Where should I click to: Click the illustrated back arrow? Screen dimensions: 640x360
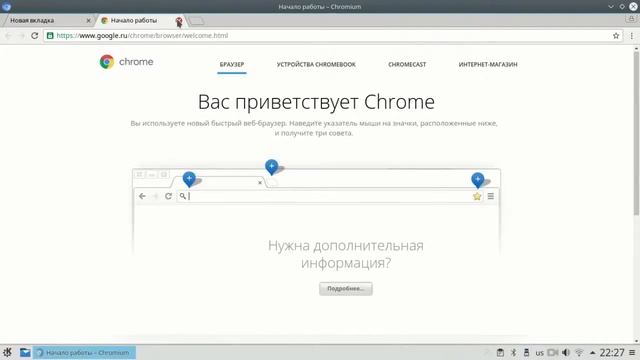tap(142, 196)
